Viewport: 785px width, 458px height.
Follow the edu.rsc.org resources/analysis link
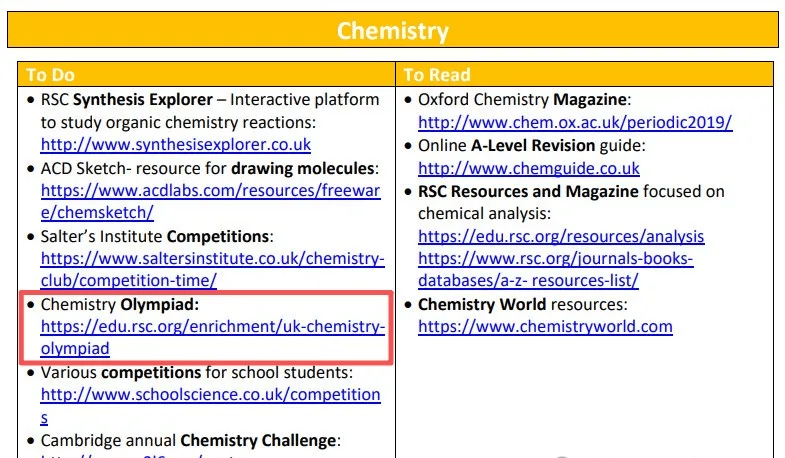click(x=561, y=236)
